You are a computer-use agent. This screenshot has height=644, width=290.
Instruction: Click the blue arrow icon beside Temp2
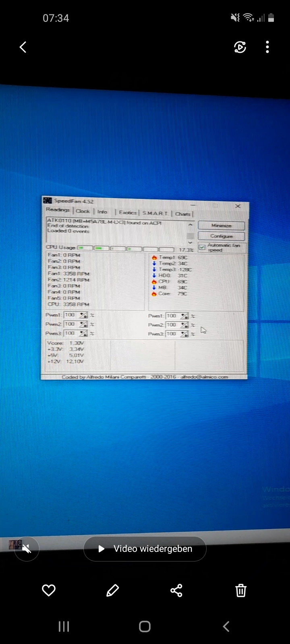point(154,263)
